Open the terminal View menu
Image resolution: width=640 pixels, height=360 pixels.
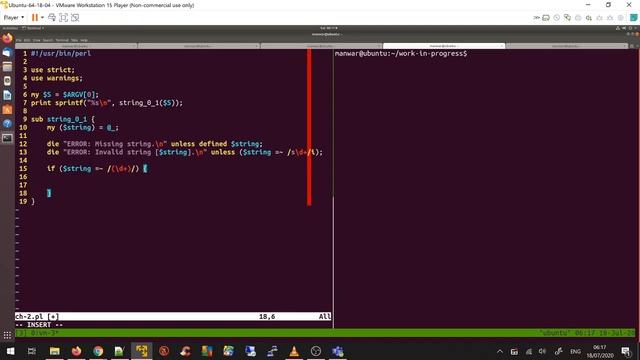click(x=36, y=40)
